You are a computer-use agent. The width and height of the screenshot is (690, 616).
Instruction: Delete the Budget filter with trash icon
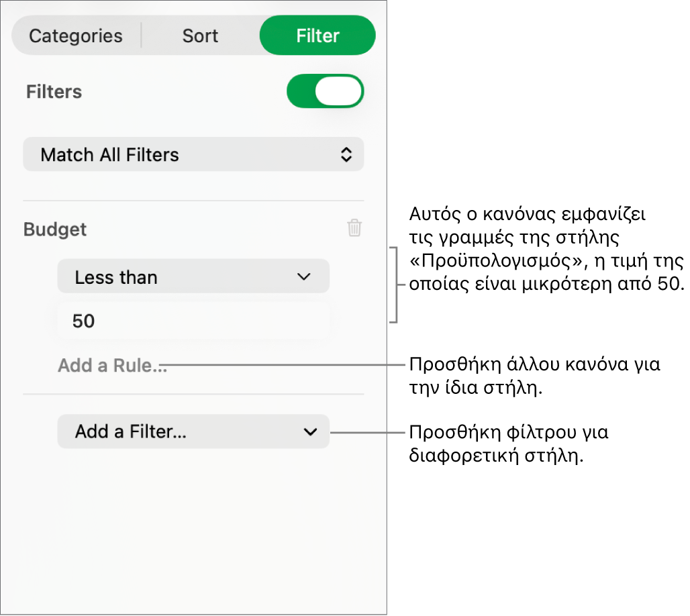pyautogui.click(x=354, y=228)
